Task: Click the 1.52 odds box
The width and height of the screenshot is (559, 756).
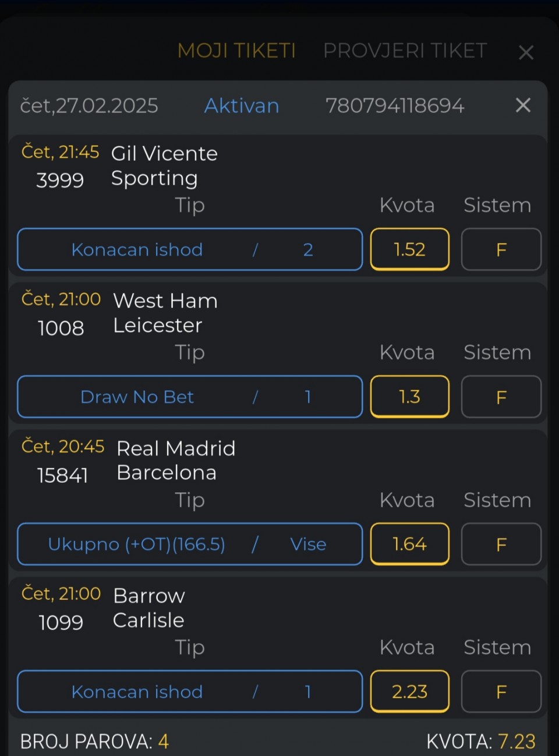Action: click(x=410, y=249)
